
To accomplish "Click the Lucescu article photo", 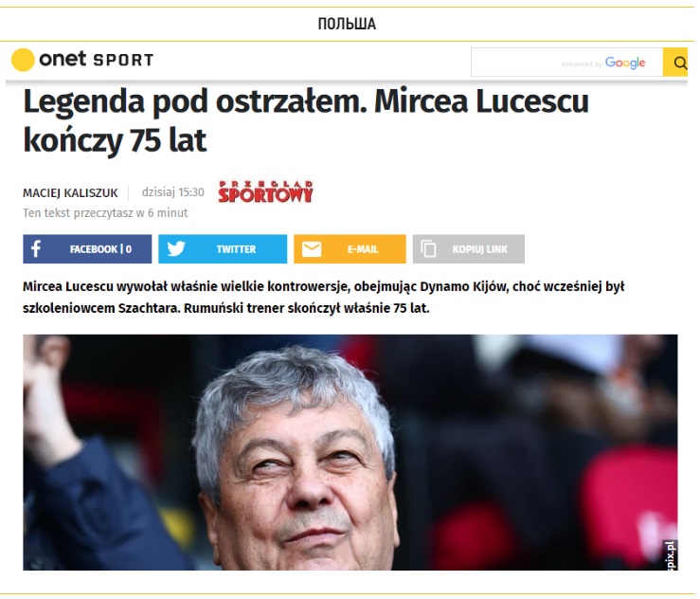I will tap(350, 452).
